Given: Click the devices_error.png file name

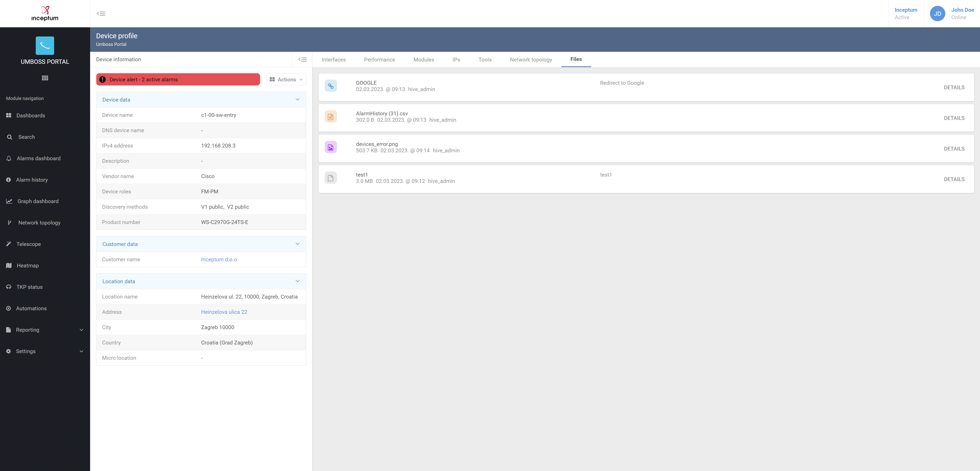Looking at the screenshot, I should click(377, 144).
